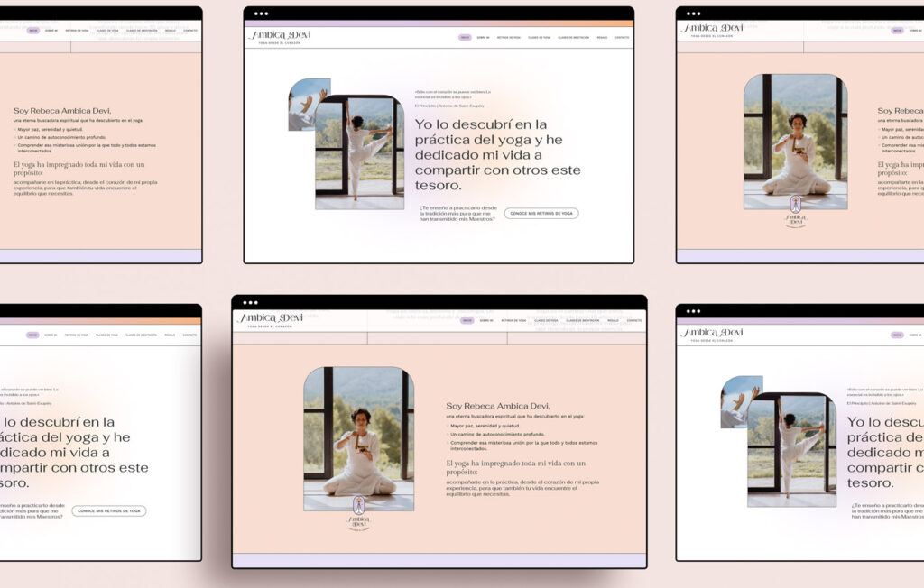Screen dimensions: 924x588
Task: Click Ambica Devi logo in bottom-right white window
Action: coord(713,334)
